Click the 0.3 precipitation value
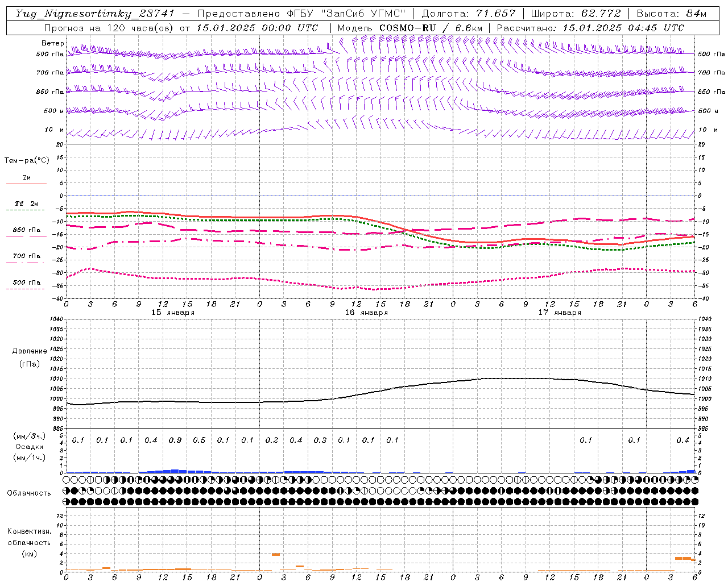This screenshot has height=582, width=728. click(x=320, y=440)
